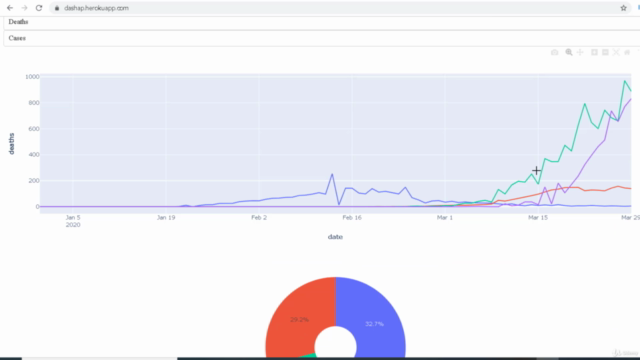
Task: Click the blue line's spike before Feb 16
Action: [x=332, y=174]
